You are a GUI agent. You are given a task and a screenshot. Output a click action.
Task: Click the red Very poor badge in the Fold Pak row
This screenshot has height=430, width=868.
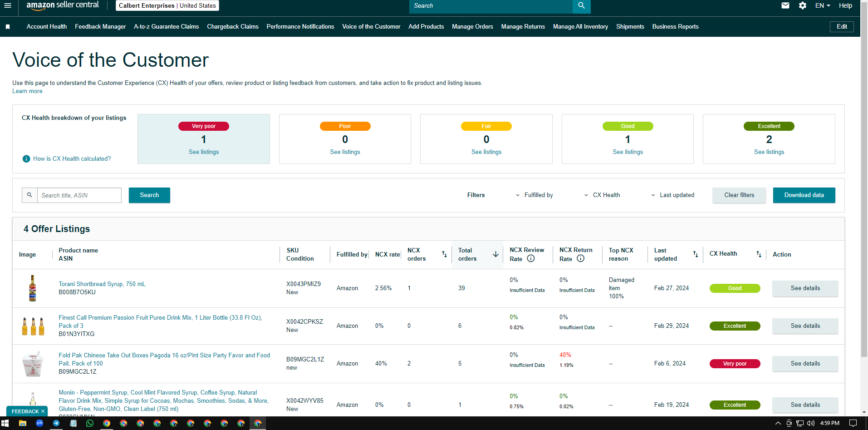point(735,364)
